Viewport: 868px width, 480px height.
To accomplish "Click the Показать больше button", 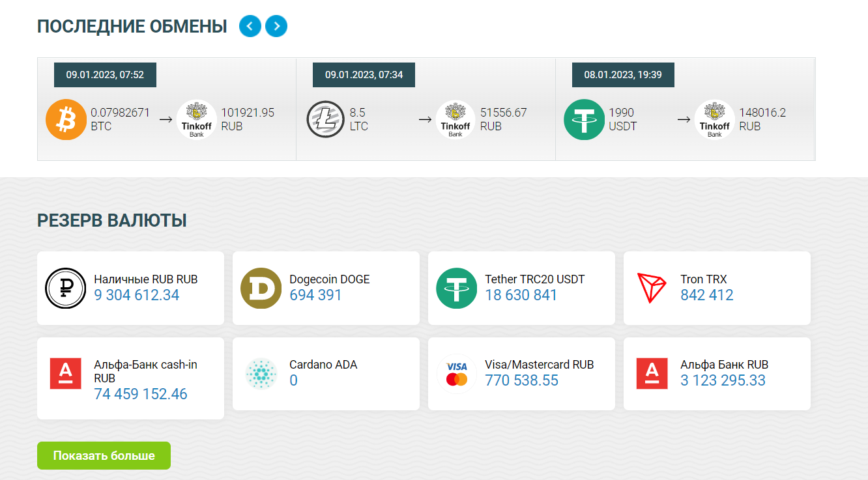I will point(104,455).
